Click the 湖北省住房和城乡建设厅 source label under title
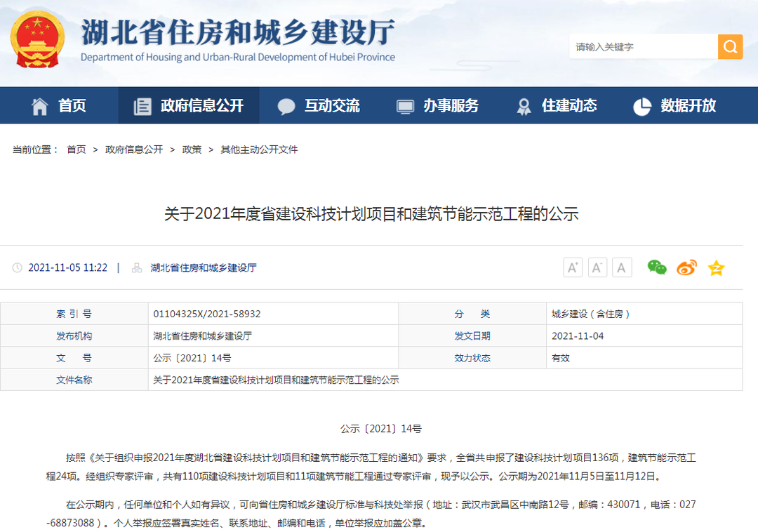The width and height of the screenshot is (758, 532). point(204,268)
